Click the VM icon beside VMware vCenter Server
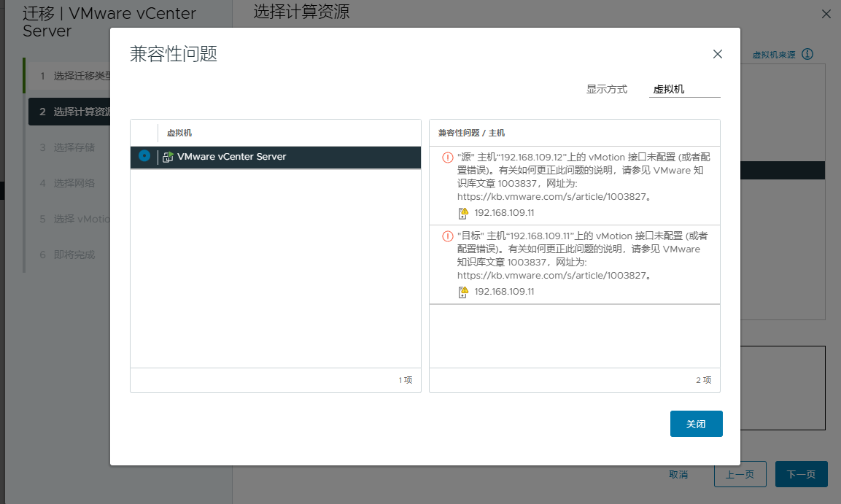 168,157
